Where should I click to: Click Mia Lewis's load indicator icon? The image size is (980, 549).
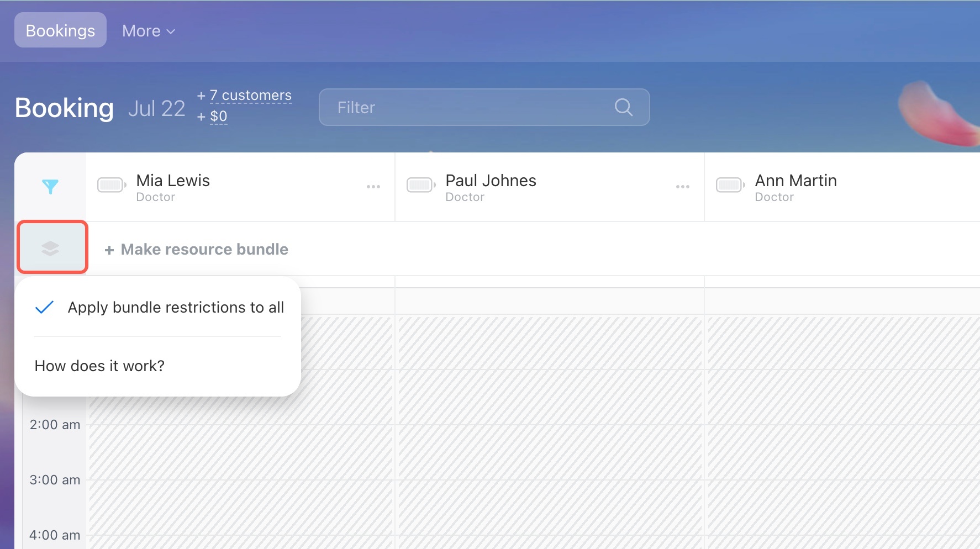111,185
